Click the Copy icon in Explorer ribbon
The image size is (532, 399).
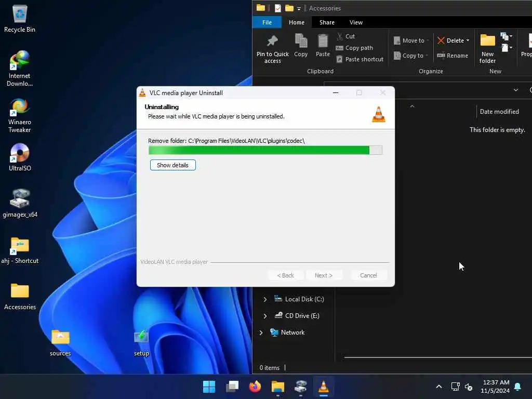pos(301,45)
